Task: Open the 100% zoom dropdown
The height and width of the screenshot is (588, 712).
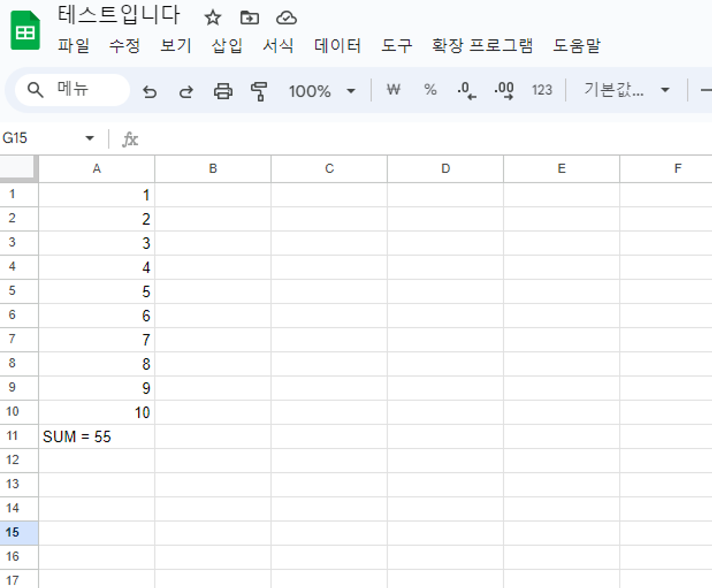Action: click(321, 91)
